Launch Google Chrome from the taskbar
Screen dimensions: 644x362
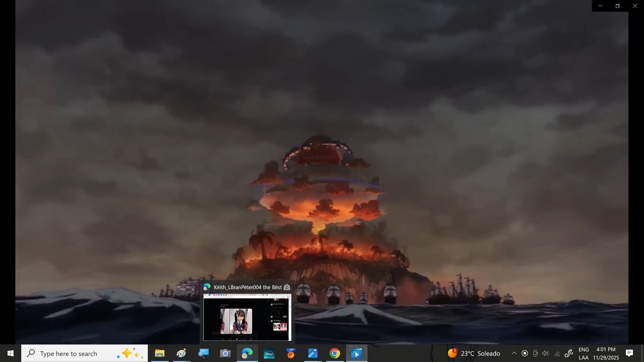(335, 353)
